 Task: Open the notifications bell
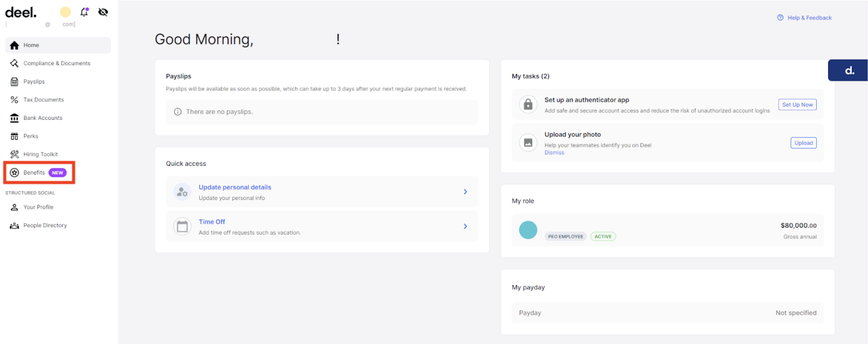tap(84, 12)
